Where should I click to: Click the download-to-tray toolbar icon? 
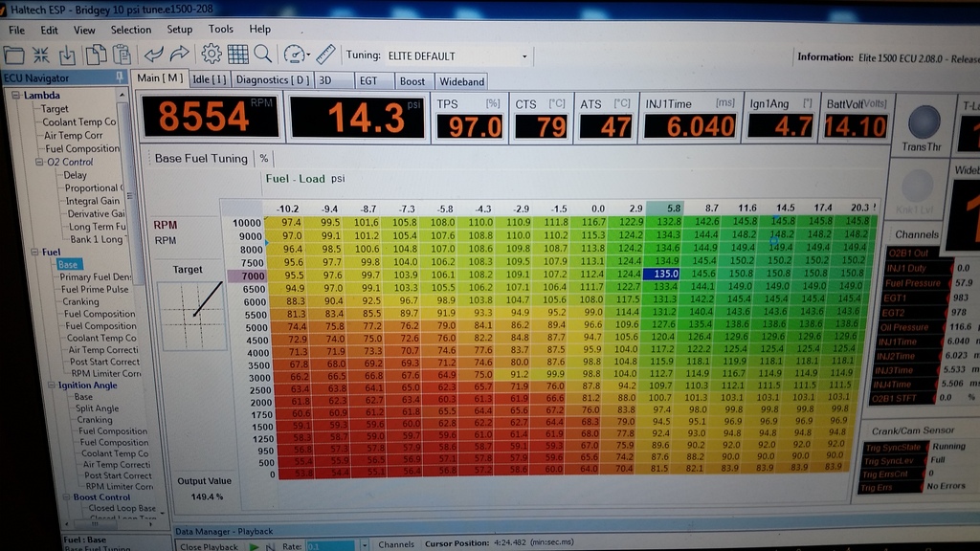pyautogui.click(x=67, y=55)
